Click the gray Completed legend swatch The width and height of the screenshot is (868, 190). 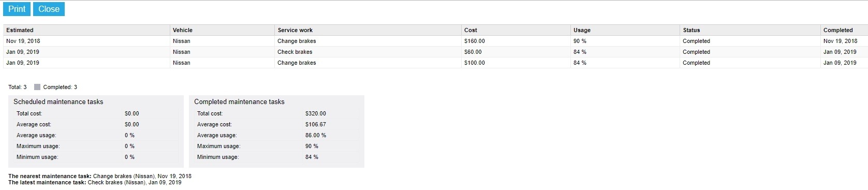[x=37, y=87]
